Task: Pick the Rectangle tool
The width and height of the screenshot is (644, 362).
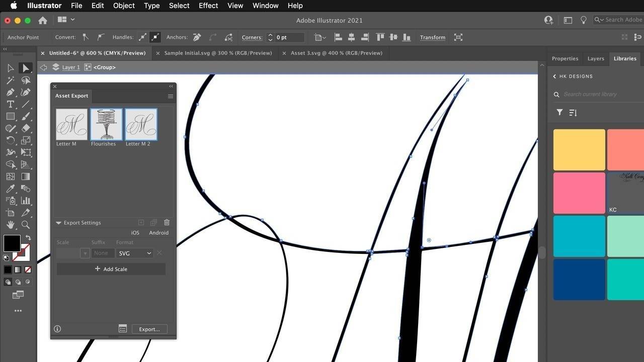Action: click(11, 116)
